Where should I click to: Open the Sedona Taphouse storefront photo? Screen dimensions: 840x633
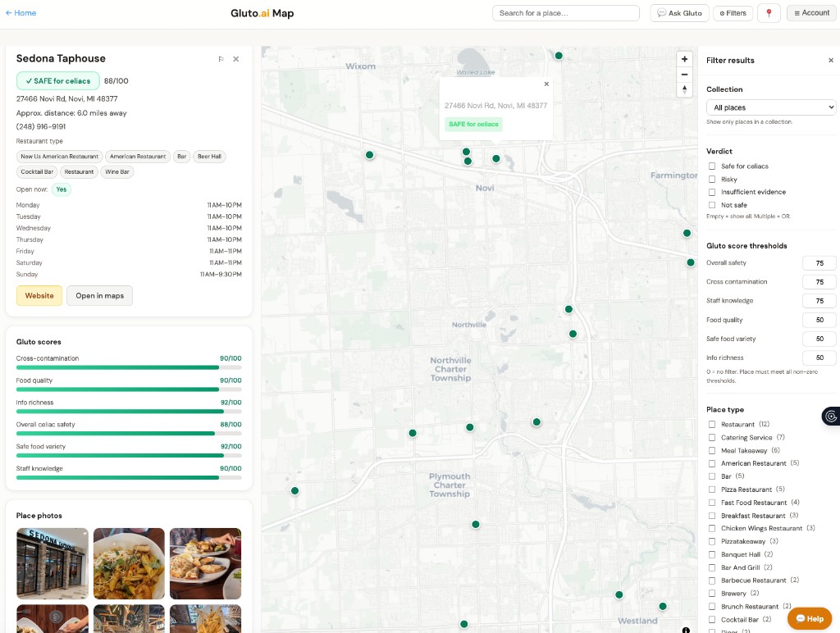52,563
